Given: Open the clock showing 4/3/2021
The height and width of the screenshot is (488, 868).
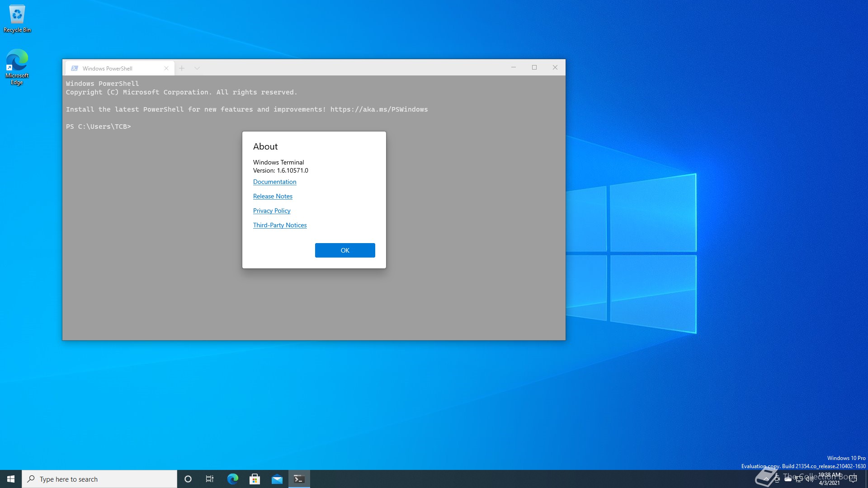Looking at the screenshot, I should coord(830,479).
